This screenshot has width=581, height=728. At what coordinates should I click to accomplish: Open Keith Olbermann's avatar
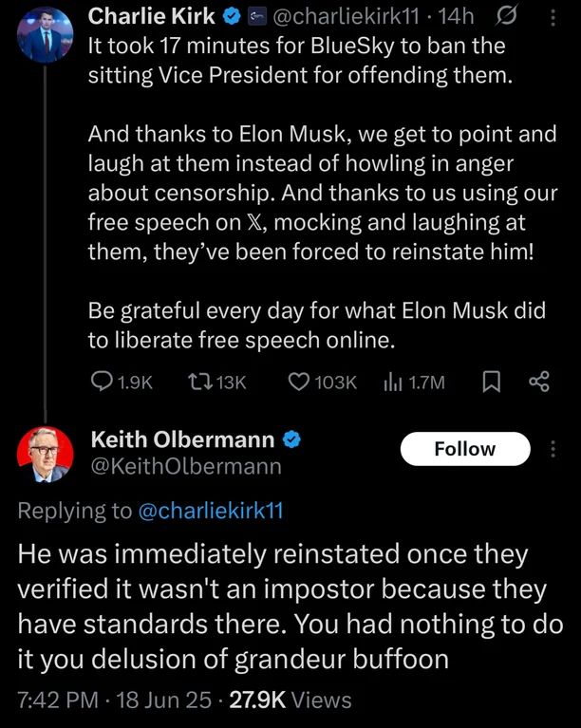point(45,454)
